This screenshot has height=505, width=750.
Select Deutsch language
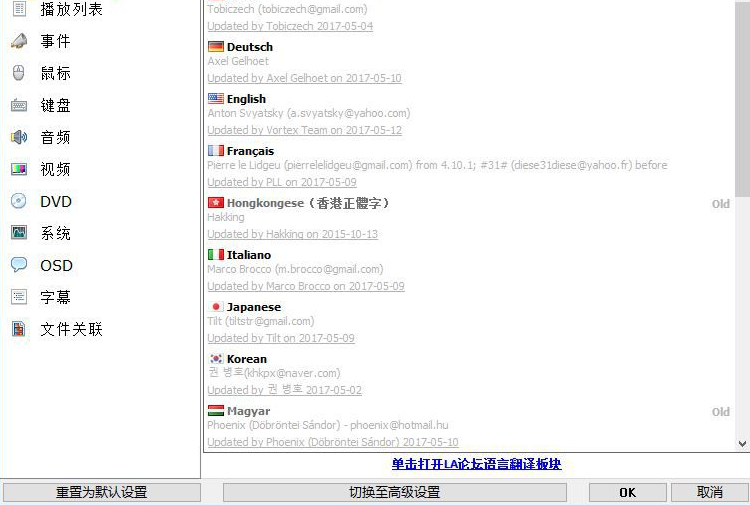[250, 47]
